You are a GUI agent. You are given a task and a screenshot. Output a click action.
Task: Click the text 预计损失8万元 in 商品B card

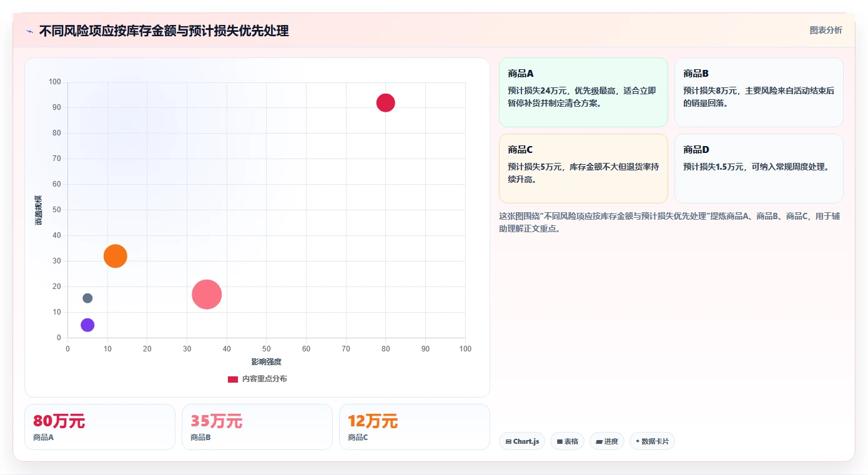tap(710, 91)
